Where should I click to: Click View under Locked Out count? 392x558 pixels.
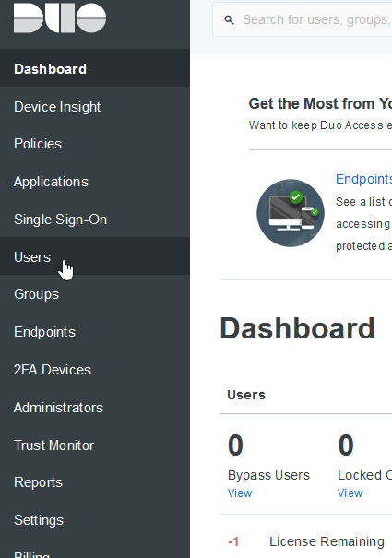point(350,493)
